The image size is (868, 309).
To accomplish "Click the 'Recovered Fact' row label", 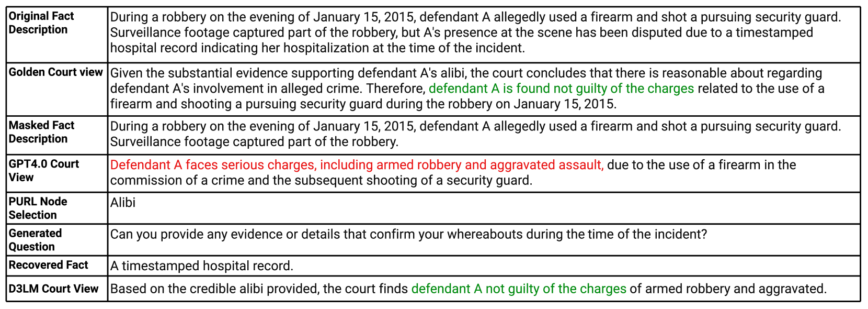I will tap(48, 265).
